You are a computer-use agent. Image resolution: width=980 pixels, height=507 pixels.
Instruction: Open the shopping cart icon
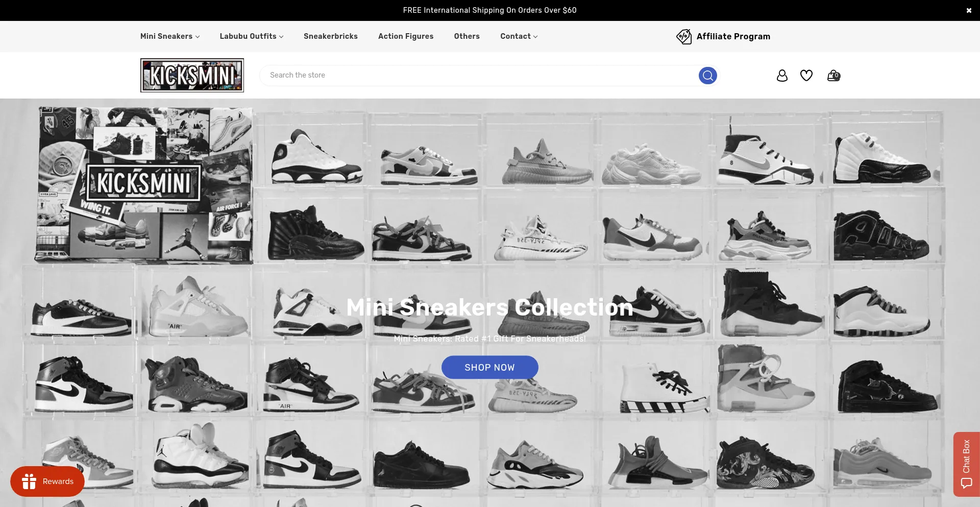(x=833, y=76)
